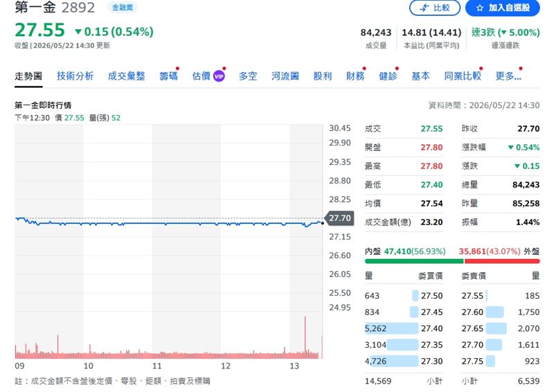
Task: Click the 27.70 reference price marker on chart
Action: [339, 218]
